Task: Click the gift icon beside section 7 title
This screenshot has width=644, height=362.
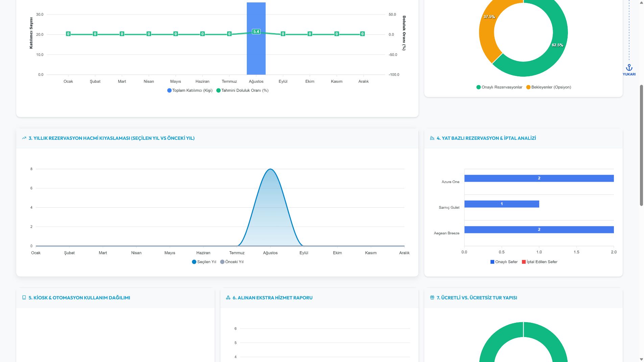Action: point(432,298)
